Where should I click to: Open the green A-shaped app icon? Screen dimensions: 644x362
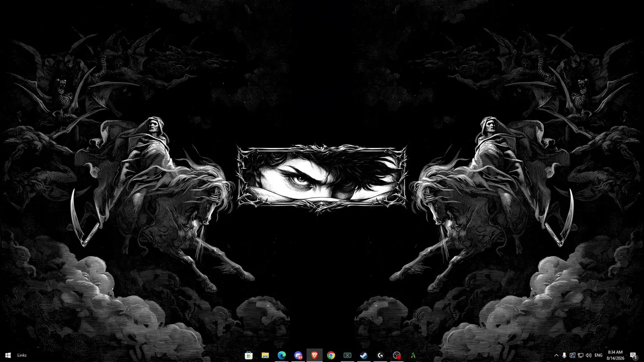tap(413, 355)
